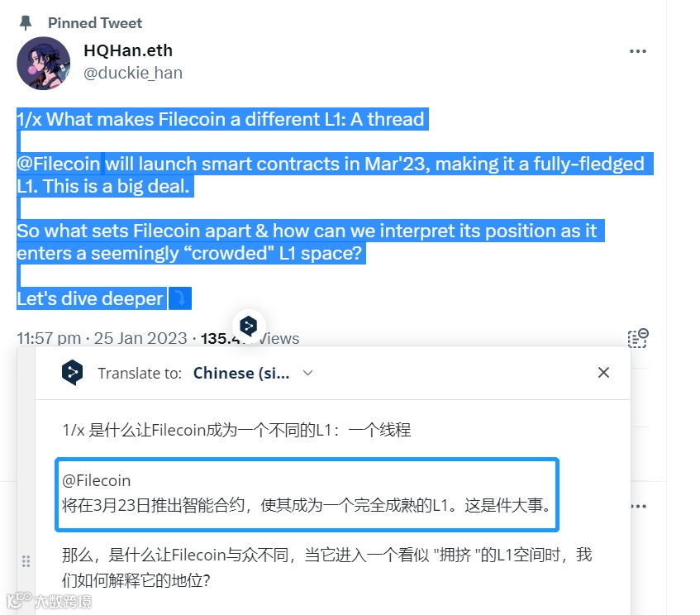
Task: Click the Pinned Tweet label
Action: click(x=95, y=23)
